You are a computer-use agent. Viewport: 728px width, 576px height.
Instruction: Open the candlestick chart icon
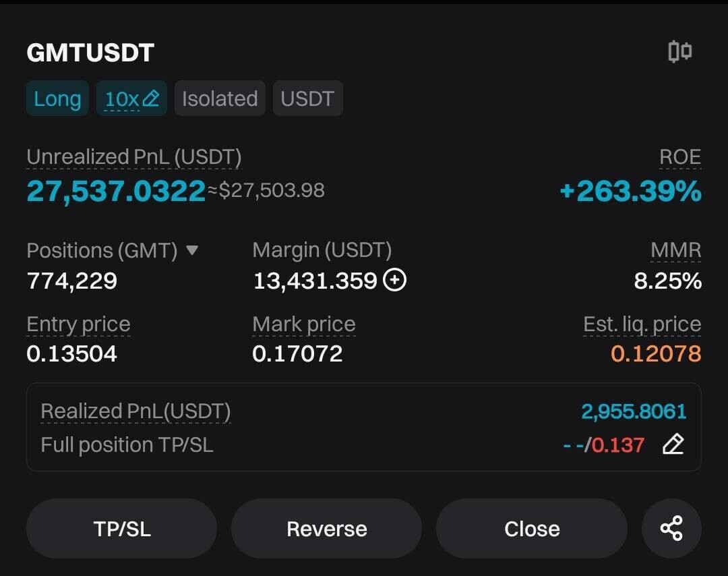point(679,52)
